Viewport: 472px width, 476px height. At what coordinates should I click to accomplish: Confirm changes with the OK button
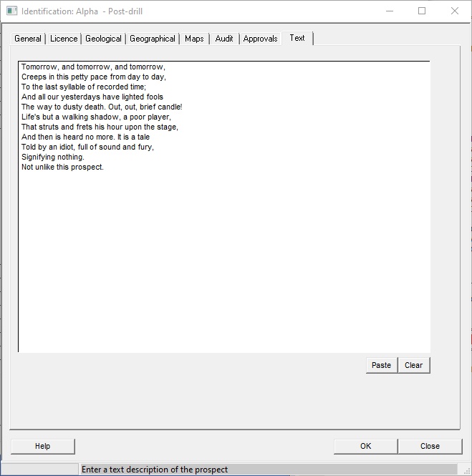click(x=365, y=446)
